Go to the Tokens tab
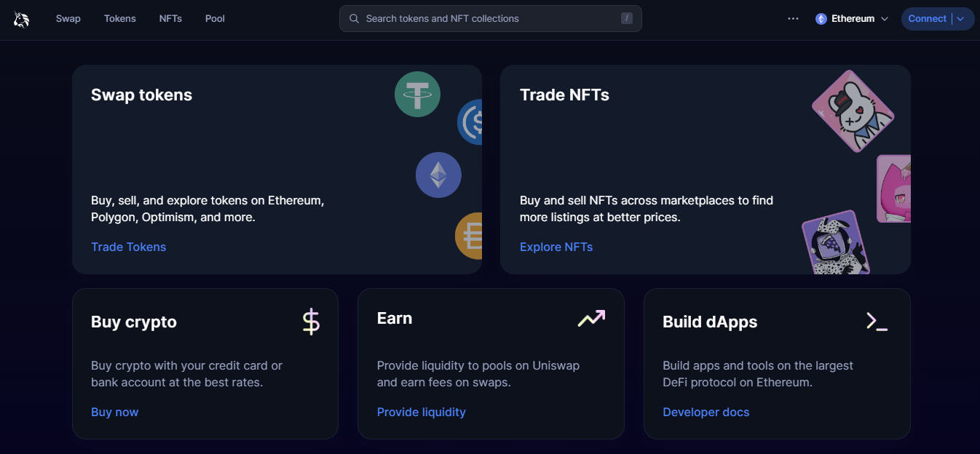Image resolution: width=980 pixels, height=454 pixels. tap(120, 19)
